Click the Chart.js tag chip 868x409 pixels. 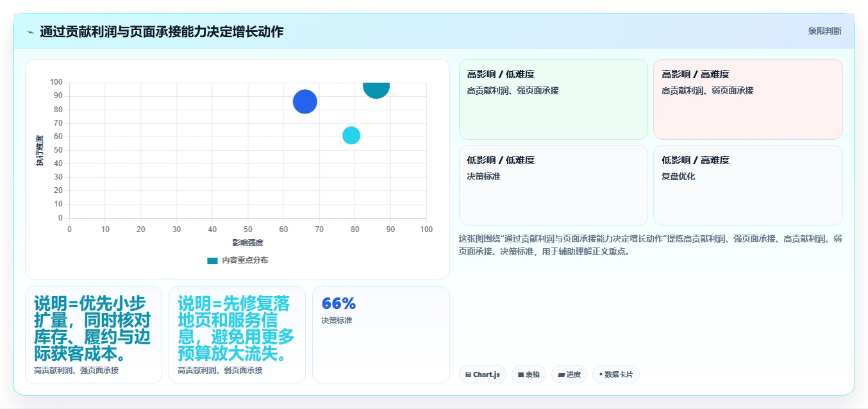tap(482, 374)
